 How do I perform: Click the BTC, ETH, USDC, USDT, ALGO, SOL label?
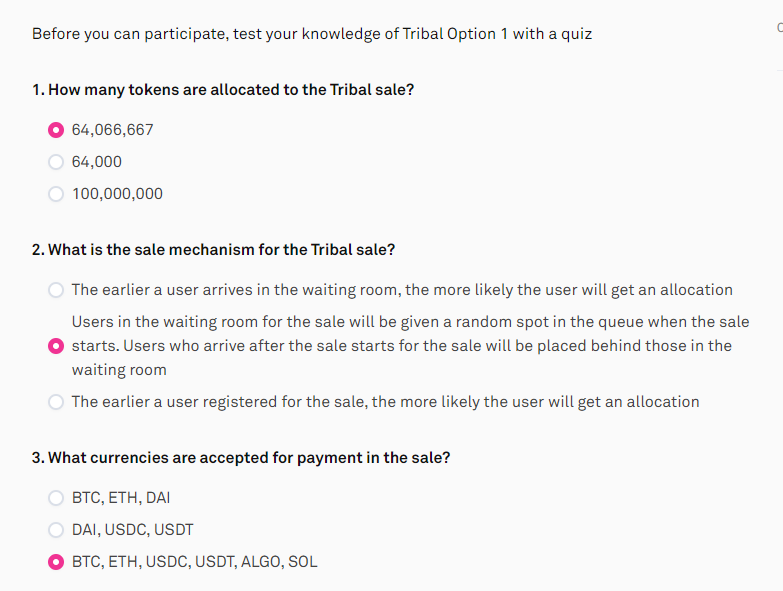coord(195,562)
